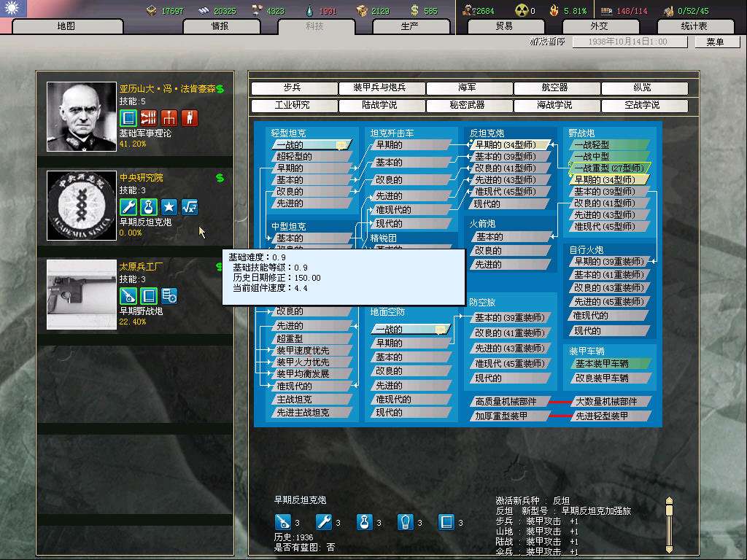Switch to the 情报 intelligence tab

pyautogui.click(x=220, y=26)
